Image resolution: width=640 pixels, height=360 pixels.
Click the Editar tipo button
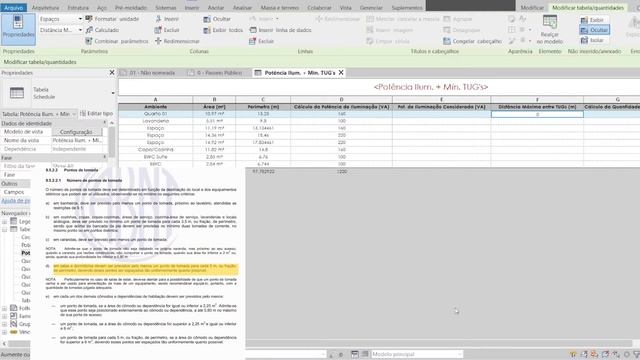tap(96, 113)
